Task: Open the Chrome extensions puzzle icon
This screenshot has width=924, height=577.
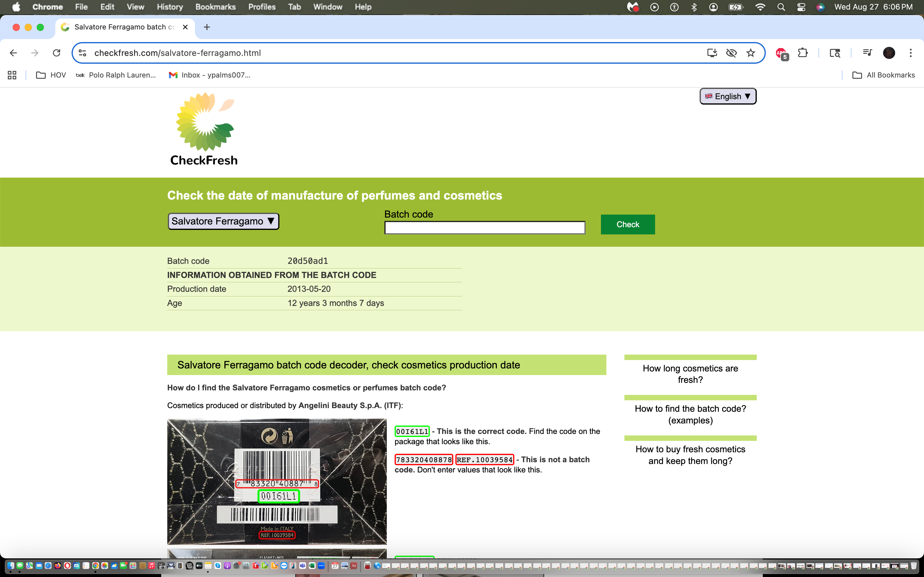Action: tap(802, 53)
